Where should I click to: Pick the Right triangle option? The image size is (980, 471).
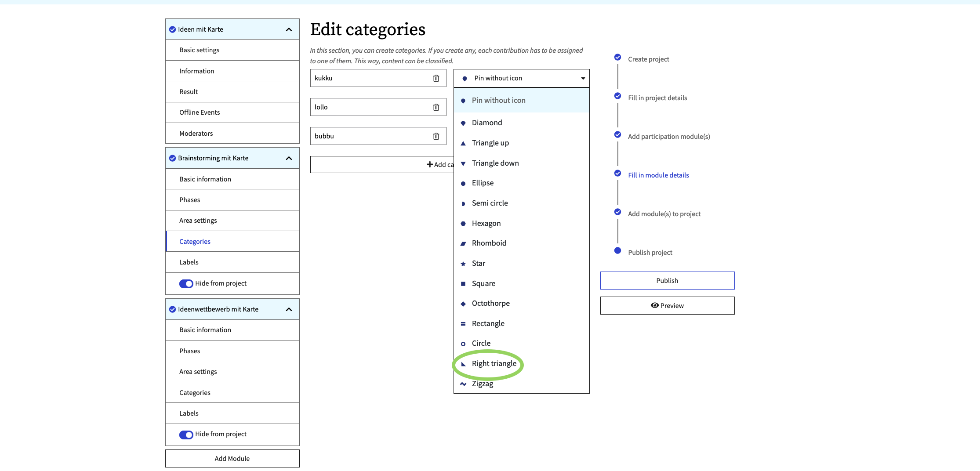(x=521, y=363)
